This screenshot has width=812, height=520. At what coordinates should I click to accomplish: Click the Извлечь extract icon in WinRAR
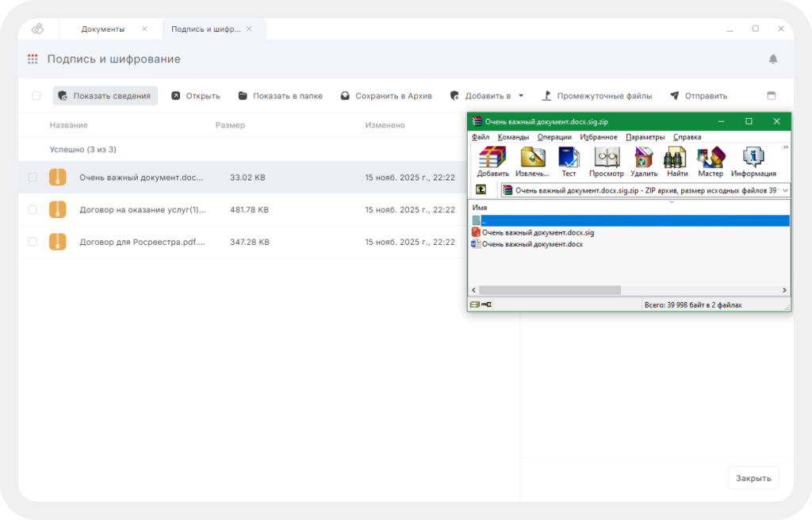[x=532, y=158]
